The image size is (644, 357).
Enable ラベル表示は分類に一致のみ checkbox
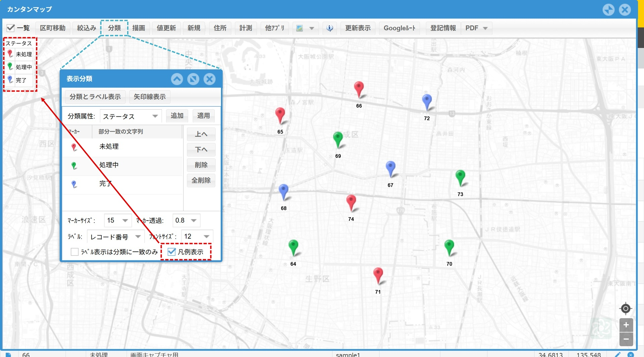pos(75,252)
